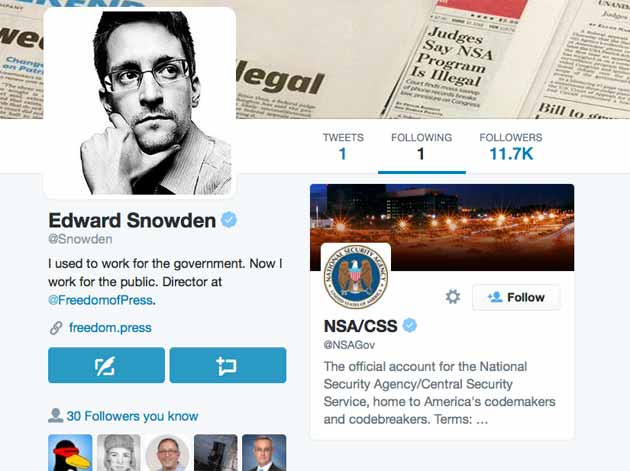630x471 pixels.
Task: Open the NSA/CSS night building banner image
Action: click(x=442, y=227)
